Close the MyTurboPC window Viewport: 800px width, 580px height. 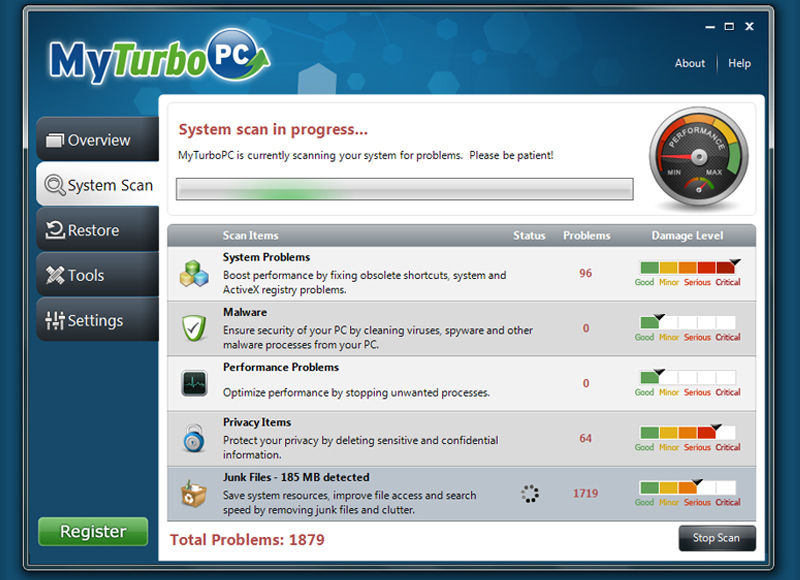coord(749,27)
